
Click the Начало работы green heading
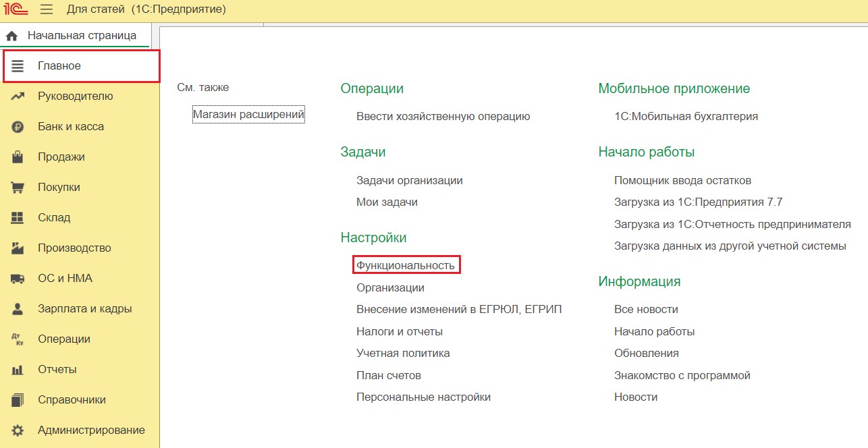(x=647, y=152)
